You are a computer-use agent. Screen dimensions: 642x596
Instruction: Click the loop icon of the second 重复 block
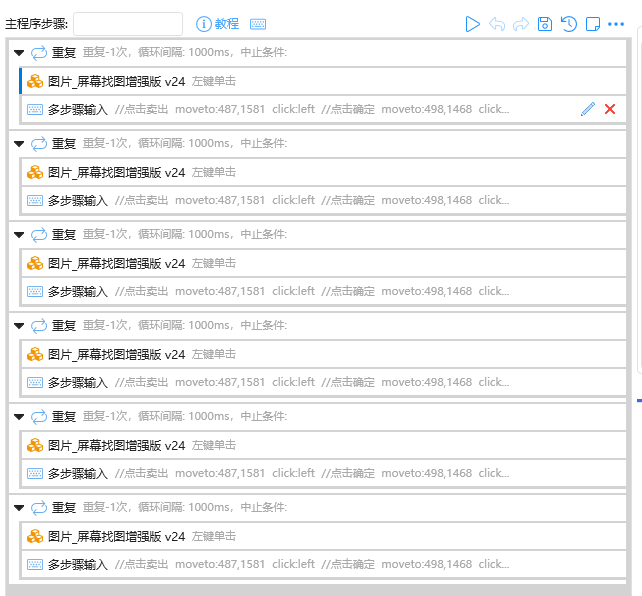click(x=39, y=144)
